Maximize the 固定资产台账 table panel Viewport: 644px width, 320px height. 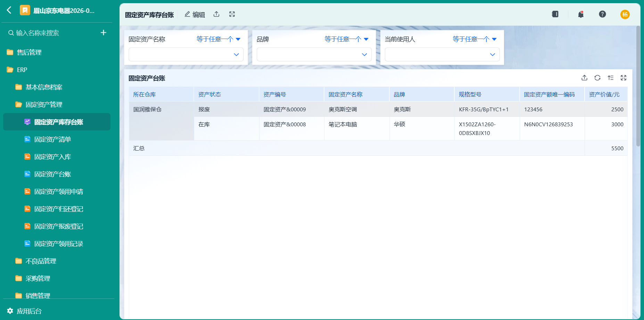click(624, 78)
